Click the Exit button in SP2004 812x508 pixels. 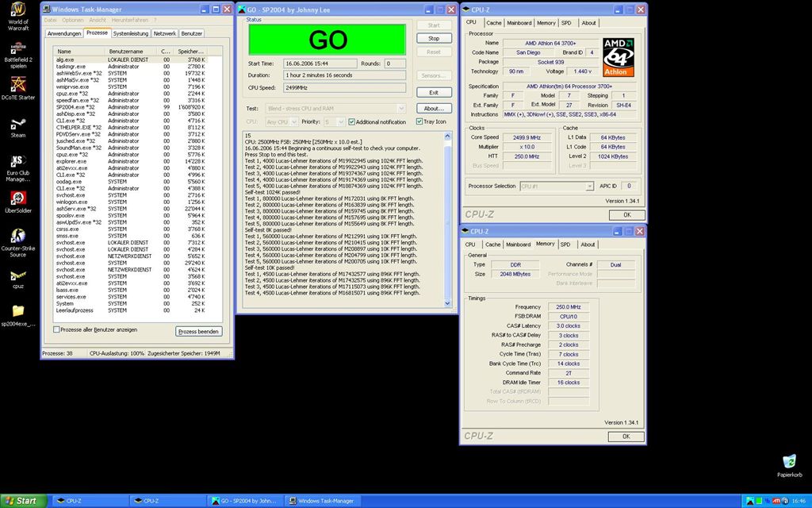[434, 93]
